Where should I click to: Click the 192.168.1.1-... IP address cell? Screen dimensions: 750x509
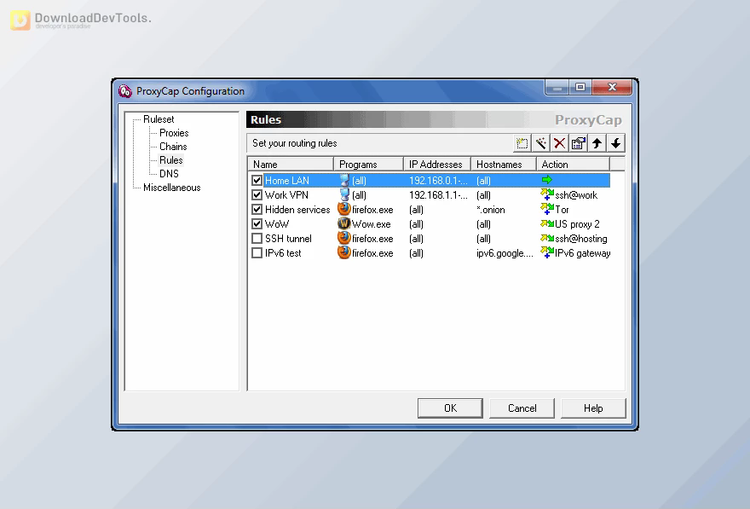pos(438,195)
